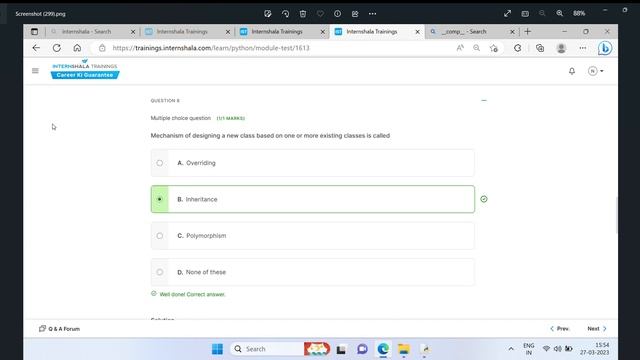The height and width of the screenshot is (360, 640).
Task: Add this page to favorites
Action: pos(494,48)
